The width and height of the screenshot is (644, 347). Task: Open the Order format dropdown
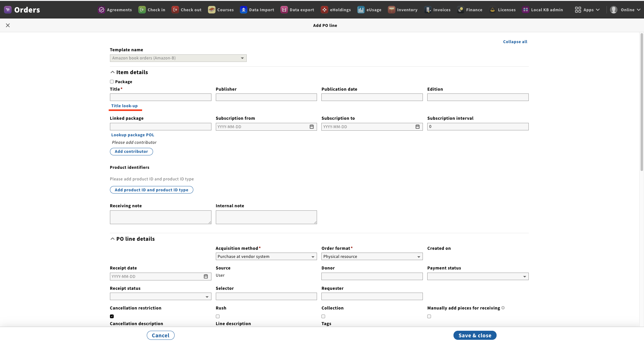(x=372, y=256)
